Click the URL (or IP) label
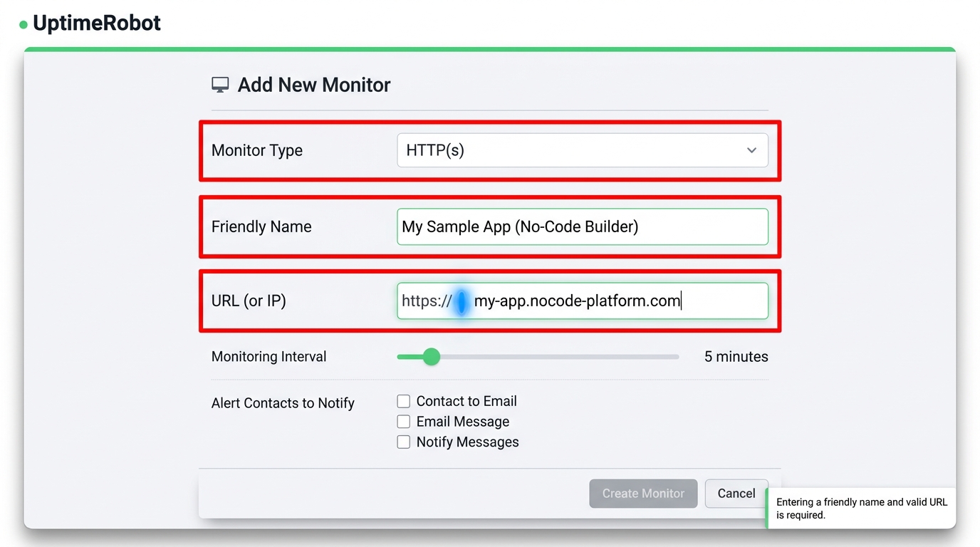Screen dimensions: 980x547 249,301
